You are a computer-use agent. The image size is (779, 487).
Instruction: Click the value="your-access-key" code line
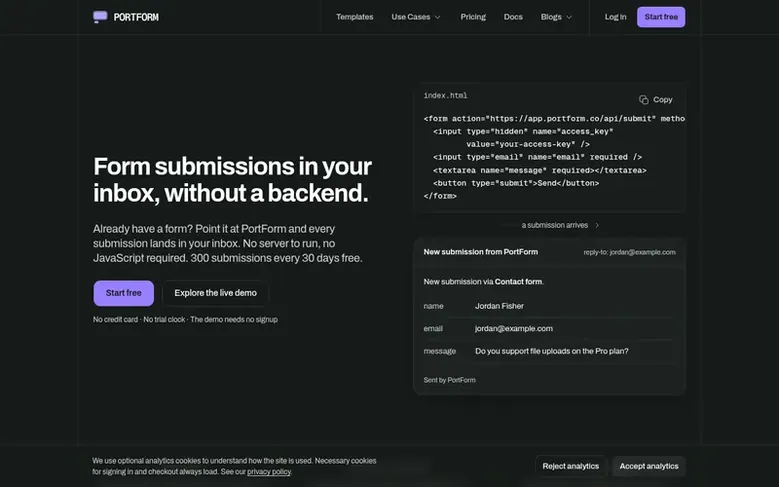click(x=528, y=145)
